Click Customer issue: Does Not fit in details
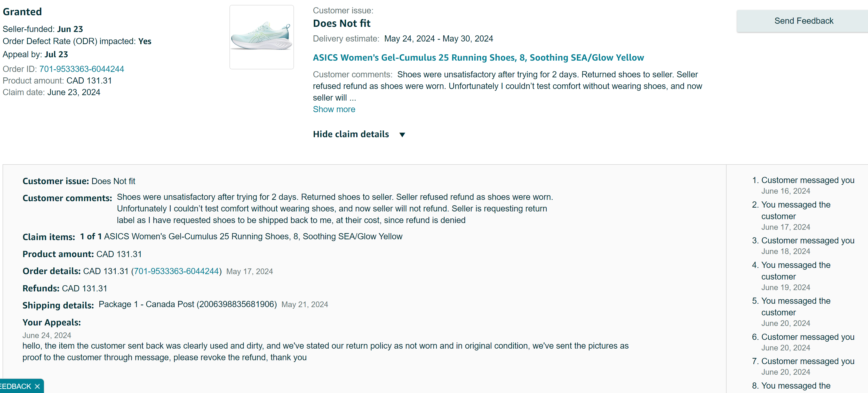This screenshot has height=393, width=868. [79, 181]
